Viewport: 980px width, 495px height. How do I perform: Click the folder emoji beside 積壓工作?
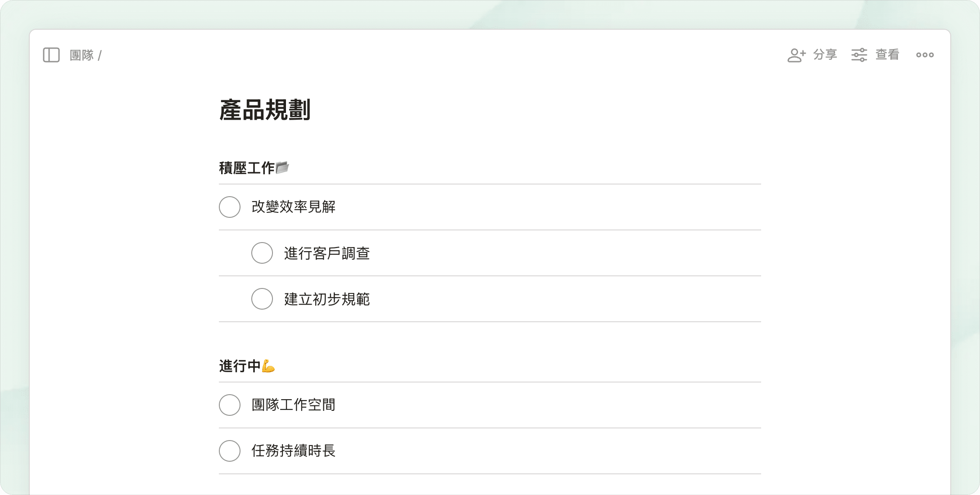282,167
